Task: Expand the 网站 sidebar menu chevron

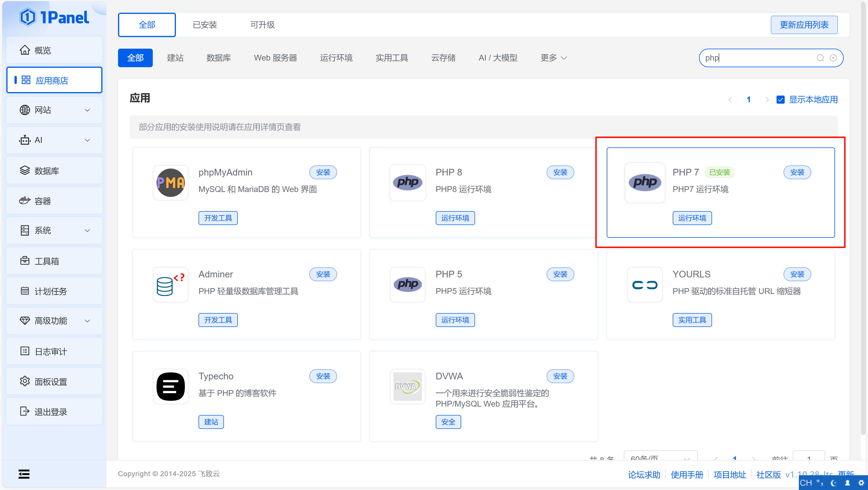Action: click(x=87, y=110)
